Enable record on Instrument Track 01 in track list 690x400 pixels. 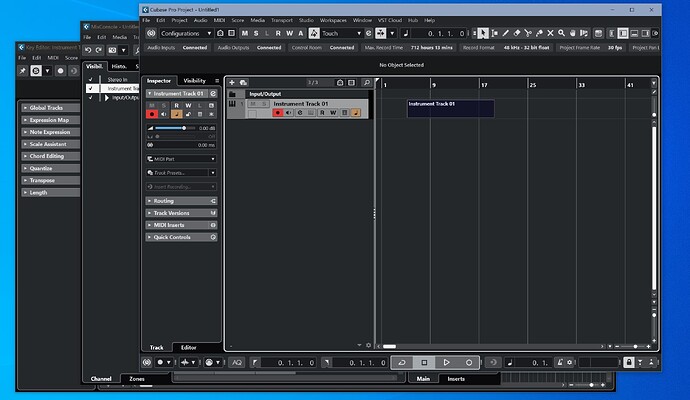click(x=277, y=113)
